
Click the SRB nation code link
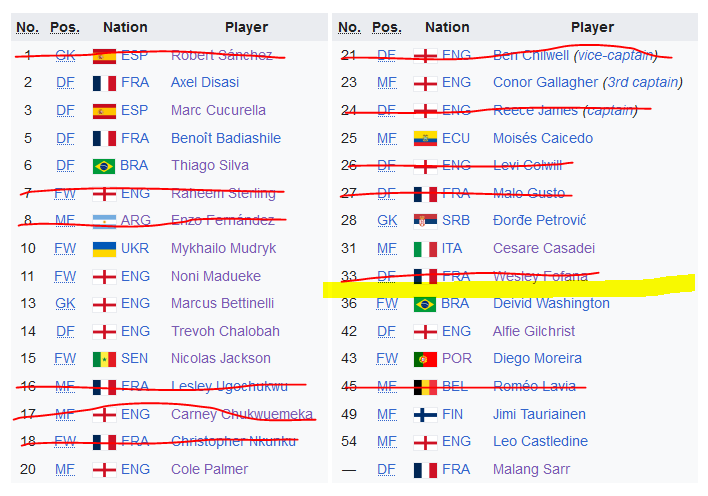[x=456, y=220]
